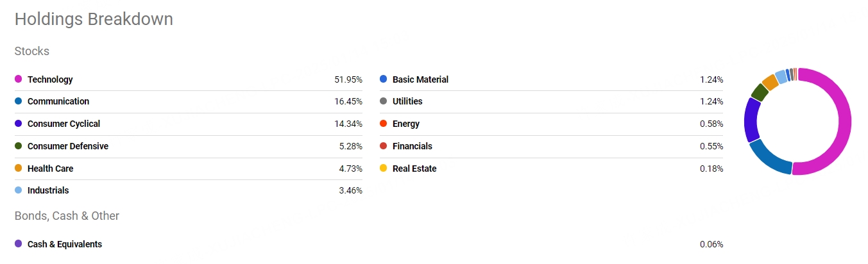Click the purple Cash & Equivalents dot
868x264 pixels.
18,244
